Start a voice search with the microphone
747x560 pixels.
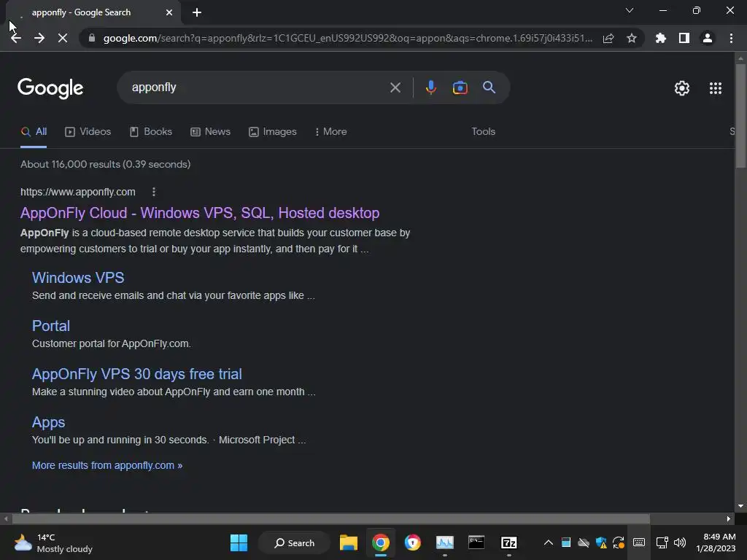[x=430, y=87]
